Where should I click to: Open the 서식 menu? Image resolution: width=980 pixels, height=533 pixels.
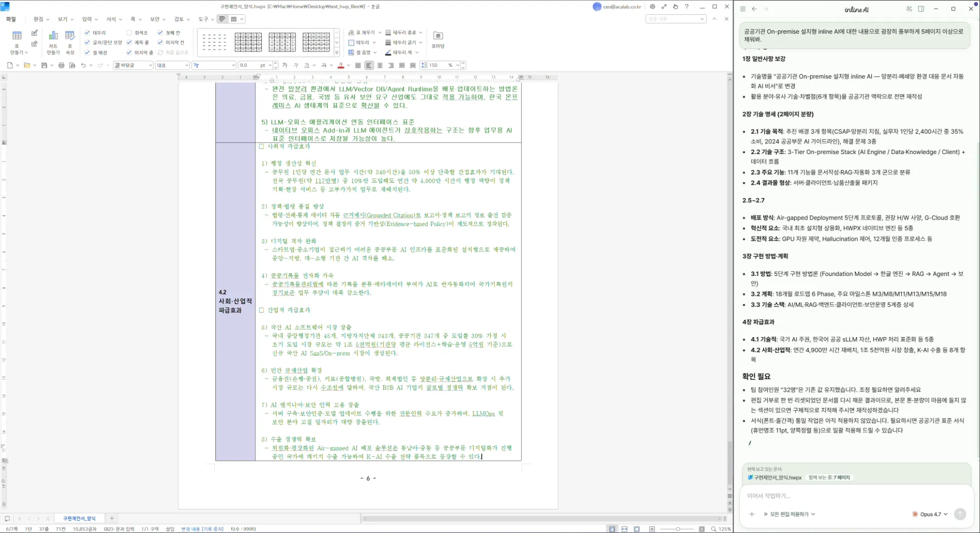[111, 19]
